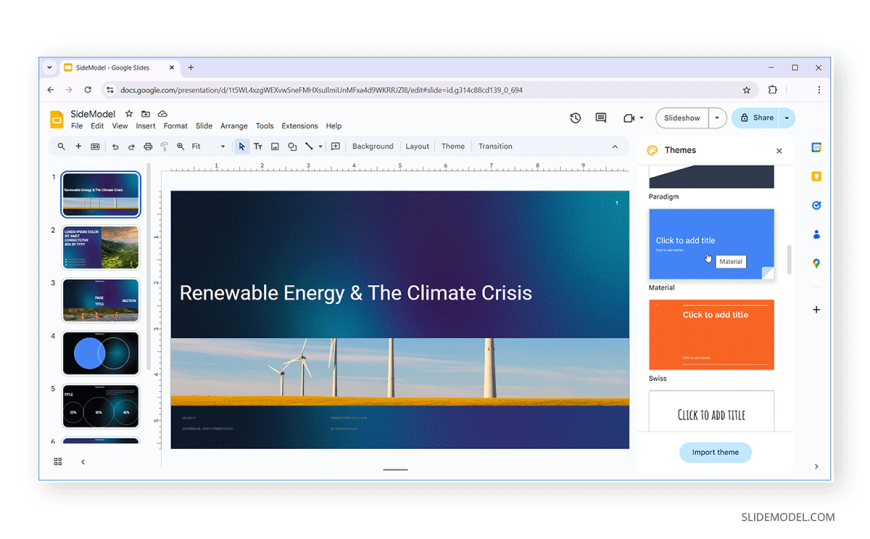Click the zoom tool icon
The height and width of the screenshot is (539, 870).
point(180,147)
